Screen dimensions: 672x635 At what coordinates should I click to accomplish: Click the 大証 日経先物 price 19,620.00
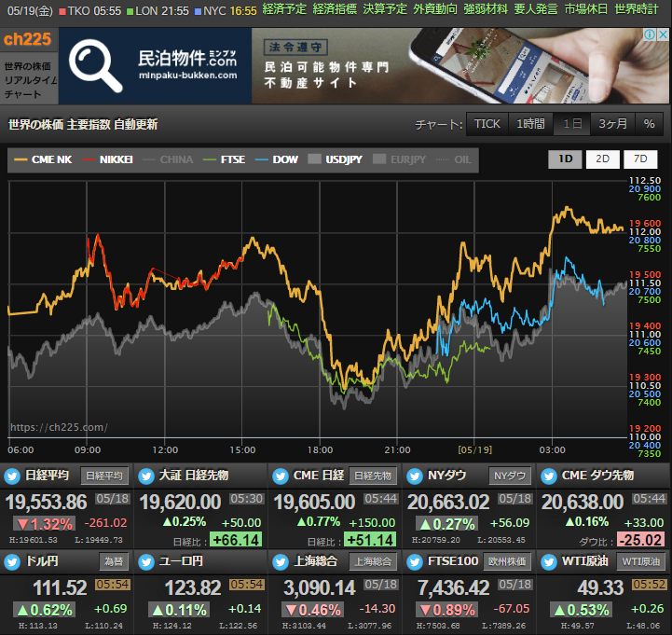[181, 502]
